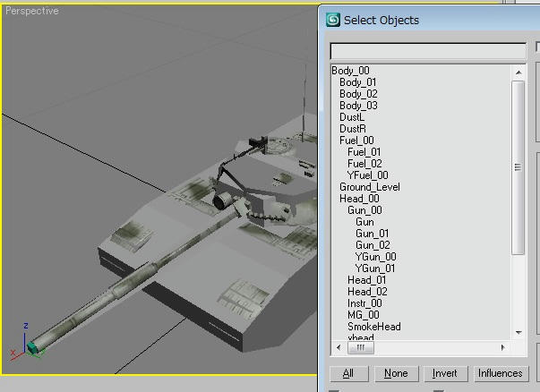The height and width of the screenshot is (392, 540).
Task: Click the All button
Action: [347, 373]
